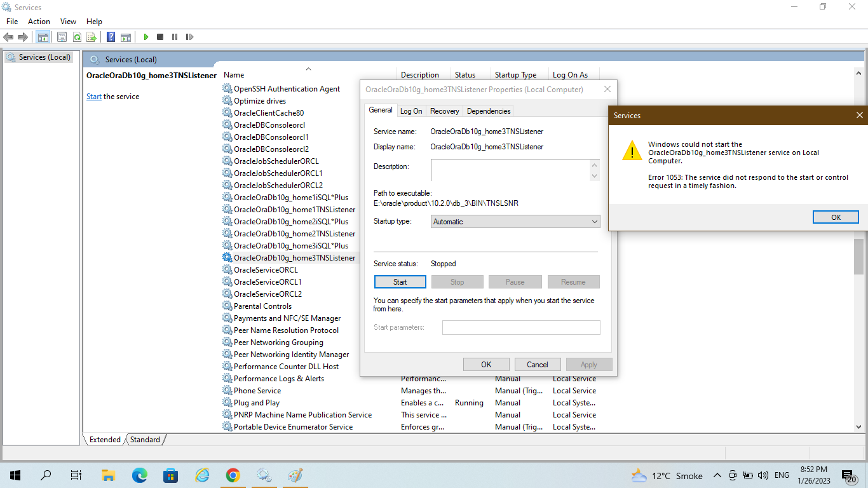
Task: Open taskbar Search icon
Action: 46,475
